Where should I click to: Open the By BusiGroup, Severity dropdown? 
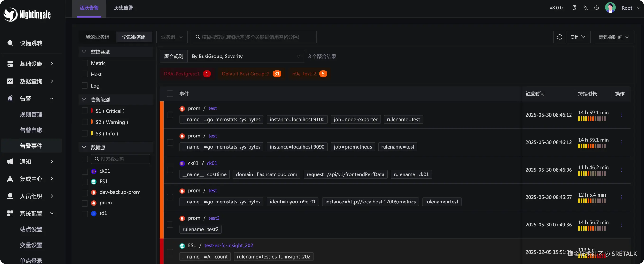[x=246, y=56]
